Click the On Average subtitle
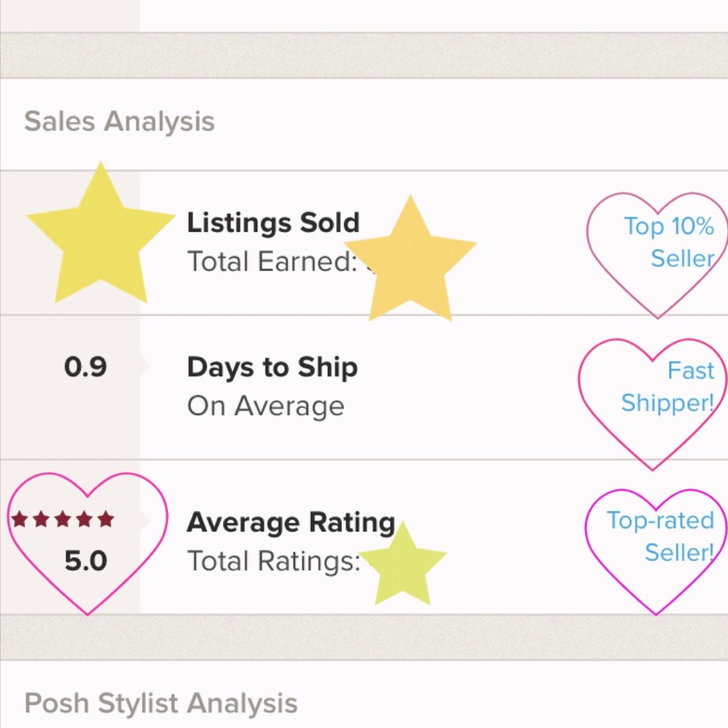This screenshot has height=728, width=728. (x=265, y=406)
